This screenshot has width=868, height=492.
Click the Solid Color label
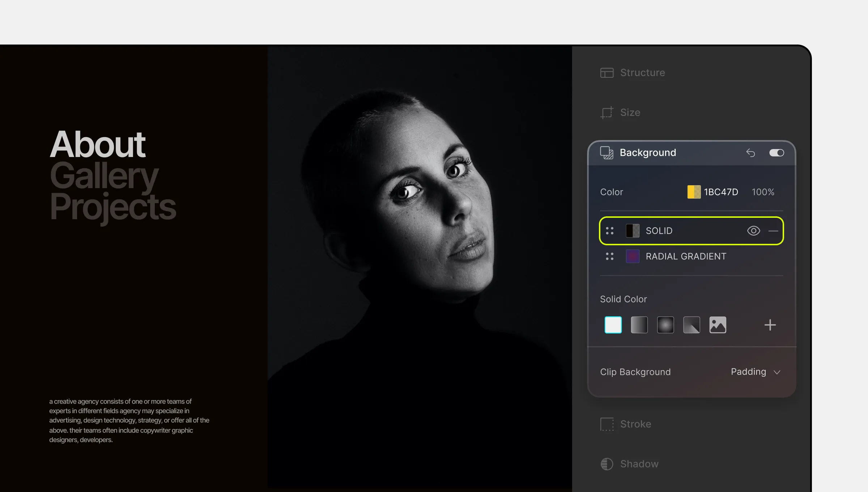[624, 299]
